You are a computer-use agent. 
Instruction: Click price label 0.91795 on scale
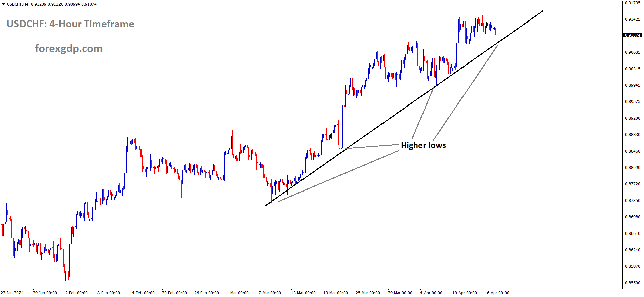(632, 3)
